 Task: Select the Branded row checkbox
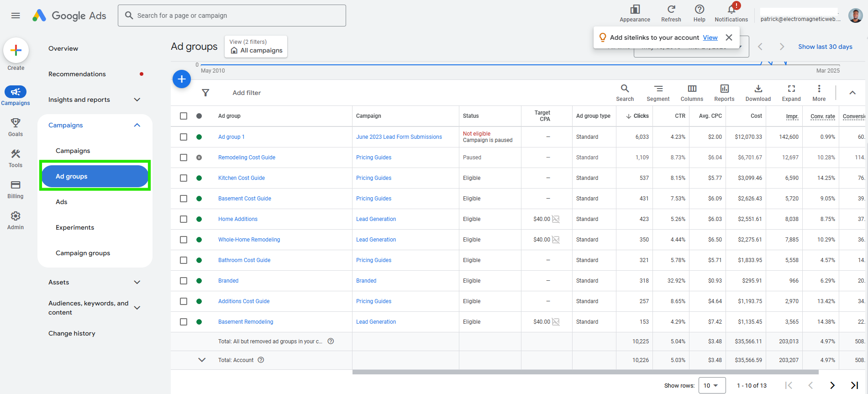click(184, 281)
